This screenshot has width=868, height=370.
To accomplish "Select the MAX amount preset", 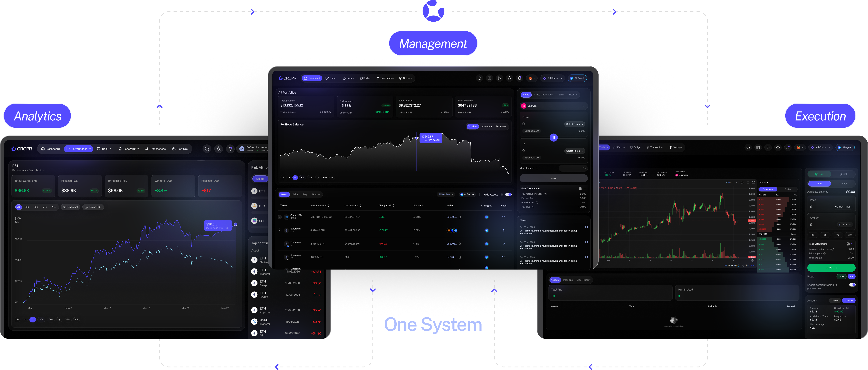I will pyautogui.click(x=850, y=235).
